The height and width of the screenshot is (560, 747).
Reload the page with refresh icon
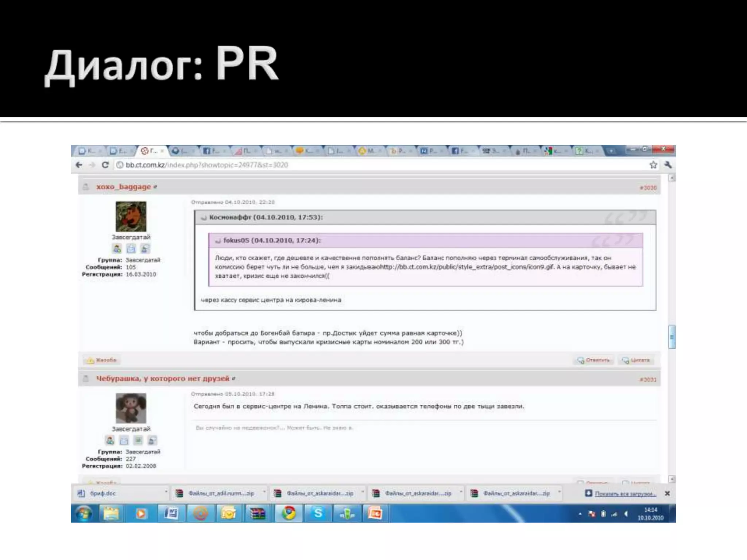click(105, 165)
